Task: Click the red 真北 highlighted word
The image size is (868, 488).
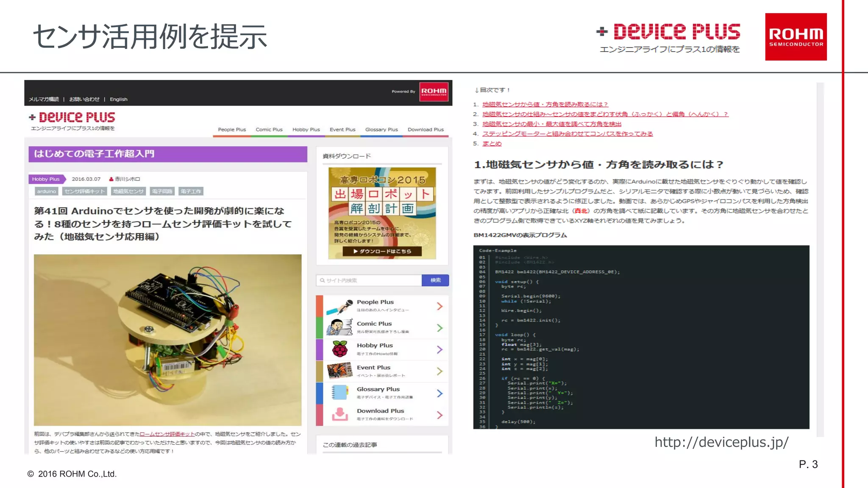Action: (x=581, y=211)
